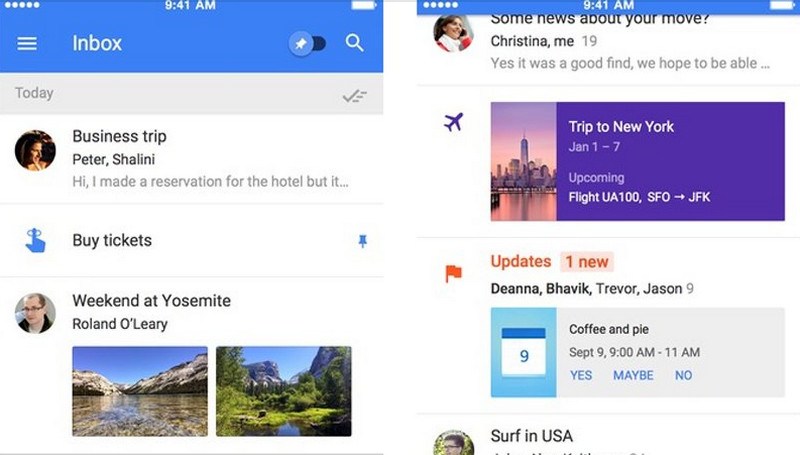Respond NO to Coffee and pie invite
Viewport: 800px width, 455px height.
(684, 375)
